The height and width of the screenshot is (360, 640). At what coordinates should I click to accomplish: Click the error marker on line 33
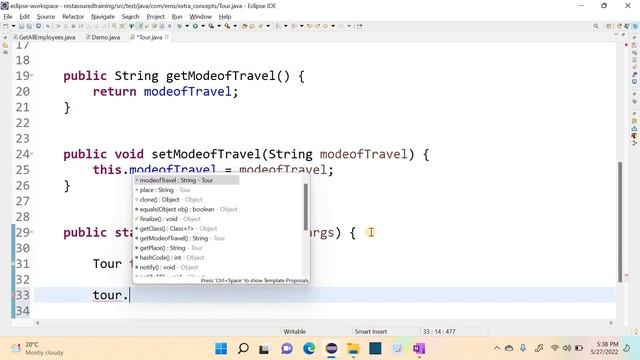click(x=14, y=295)
